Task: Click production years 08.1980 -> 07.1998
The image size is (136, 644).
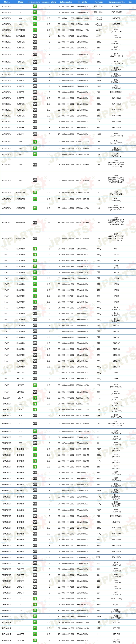Action: pos(66,641)
